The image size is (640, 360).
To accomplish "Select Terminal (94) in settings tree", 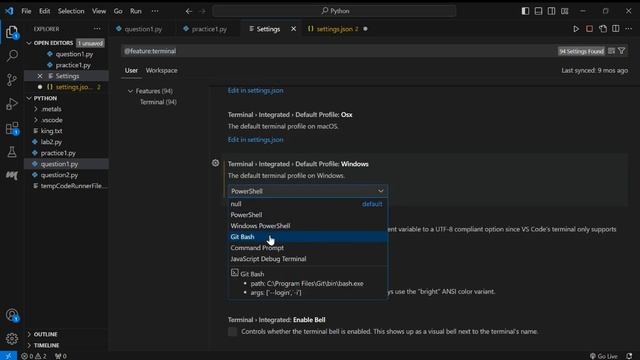I will [158, 102].
